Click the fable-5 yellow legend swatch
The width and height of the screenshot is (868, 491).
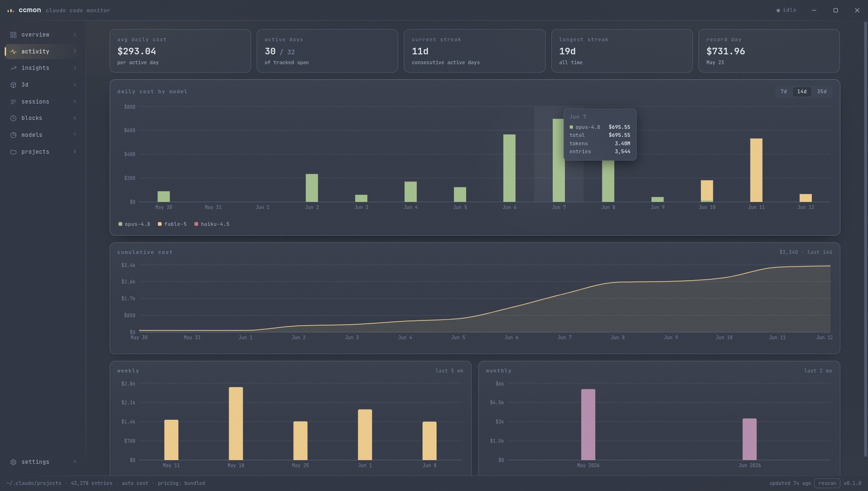coord(160,224)
